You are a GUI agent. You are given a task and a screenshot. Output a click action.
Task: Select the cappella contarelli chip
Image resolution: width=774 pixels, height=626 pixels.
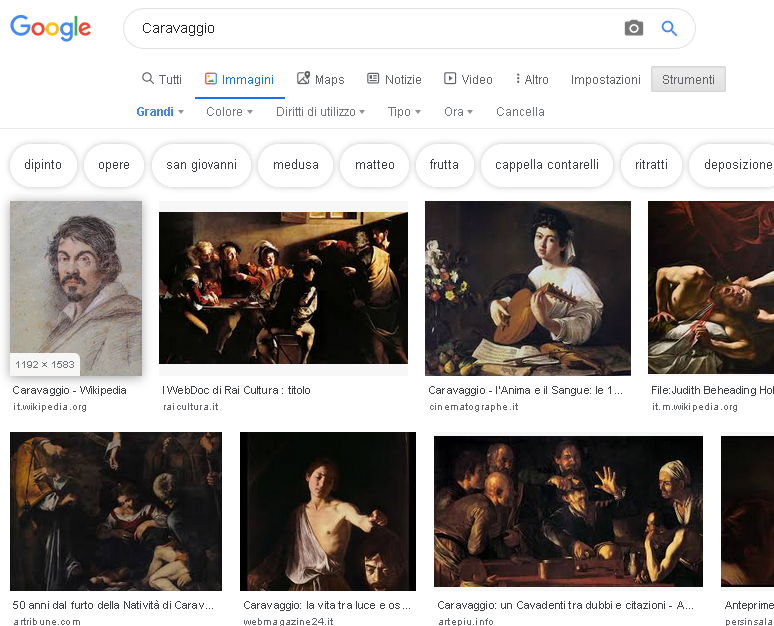pyautogui.click(x=547, y=165)
